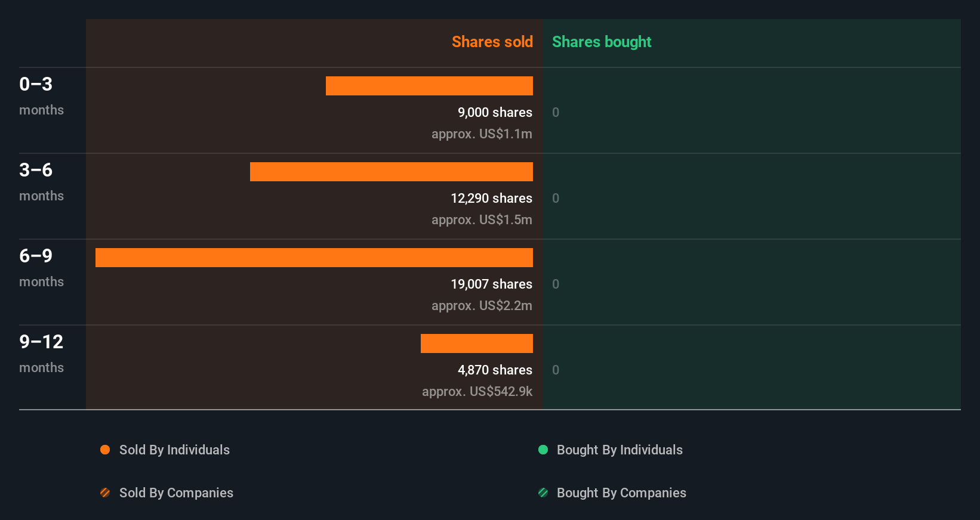980x520 pixels.
Task: Click the 9–12 months orange bar
Action: (x=477, y=343)
